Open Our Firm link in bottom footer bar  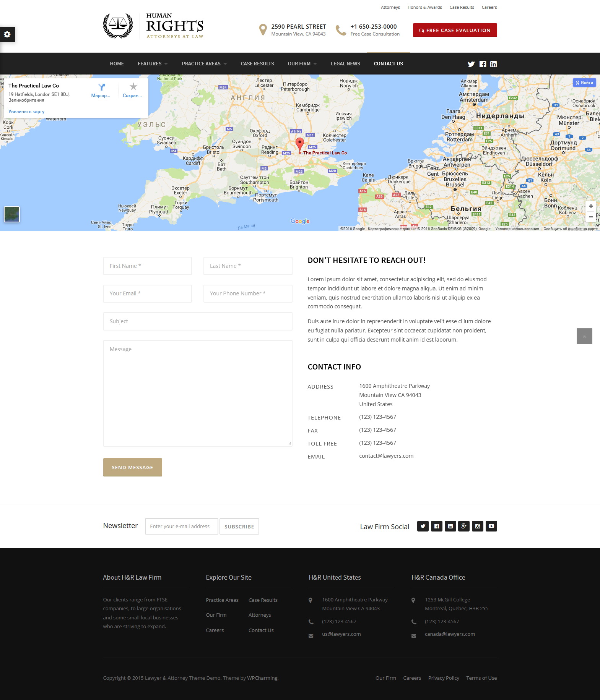pos(386,678)
